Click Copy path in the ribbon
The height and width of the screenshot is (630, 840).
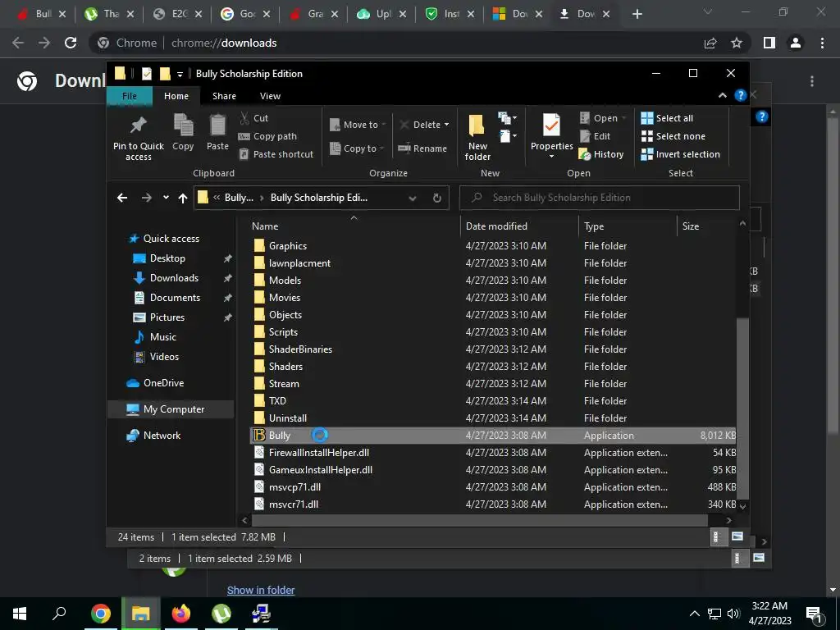click(x=267, y=136)
